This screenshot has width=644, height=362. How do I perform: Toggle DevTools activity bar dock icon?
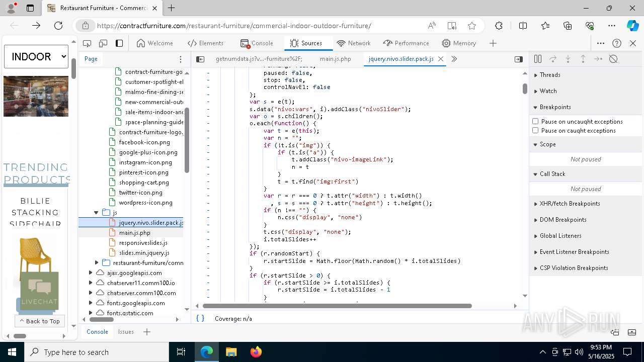[x=119, y=43]
